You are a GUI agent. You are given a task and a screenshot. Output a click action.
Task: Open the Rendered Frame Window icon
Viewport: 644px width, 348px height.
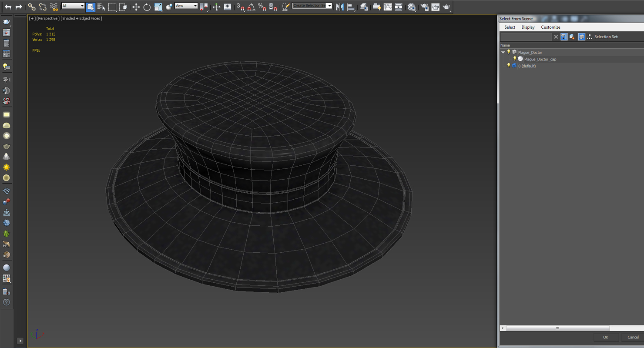tap(435, 7)
